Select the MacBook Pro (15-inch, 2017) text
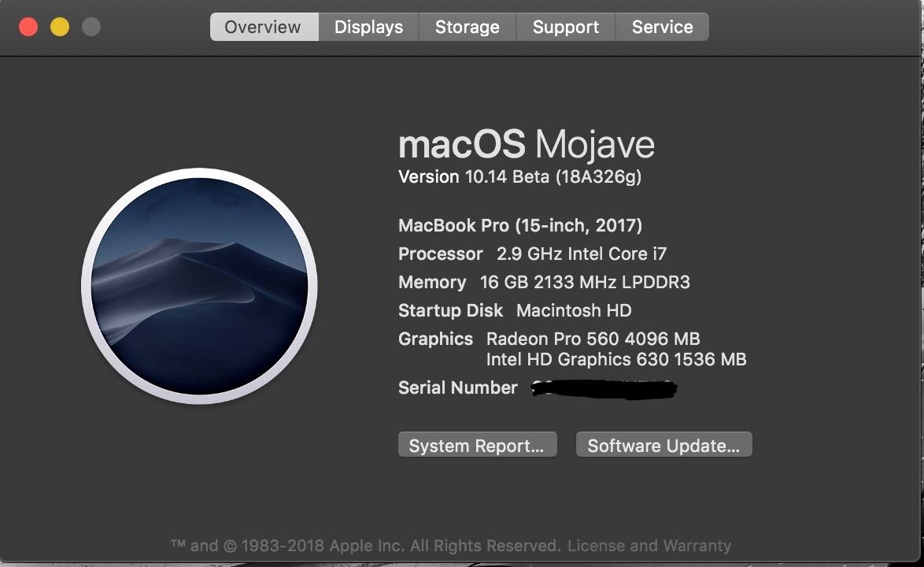The height and width of the screenshot is (567, 924). tap(520, 226)
